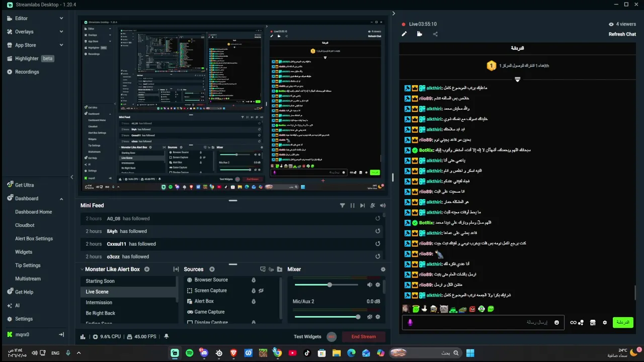Open performance stats chart icon
644x362 pixels.
[x=83, y=336]
